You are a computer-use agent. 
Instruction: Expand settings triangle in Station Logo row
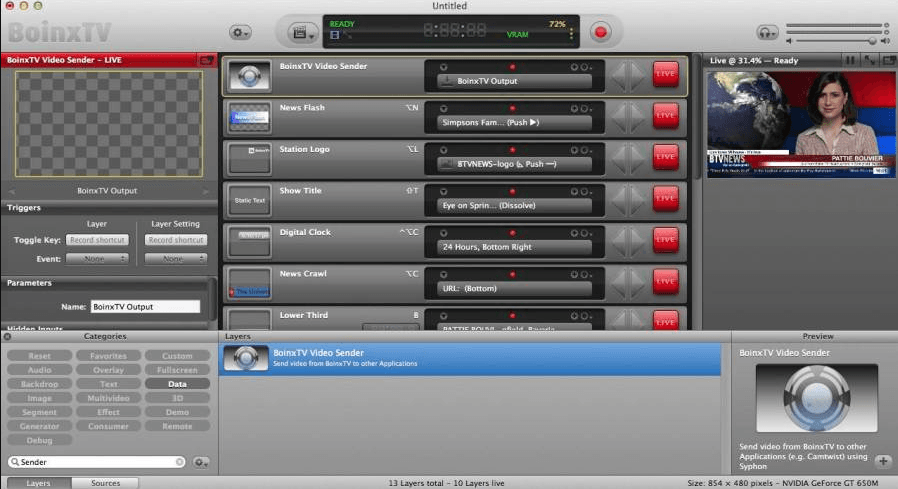[443, 150]
